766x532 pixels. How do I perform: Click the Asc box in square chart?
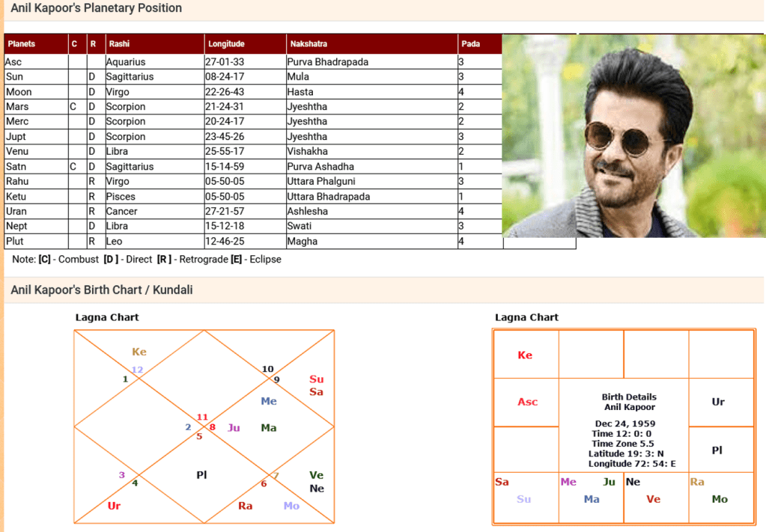pyautogui.click(x=527, y=402)
